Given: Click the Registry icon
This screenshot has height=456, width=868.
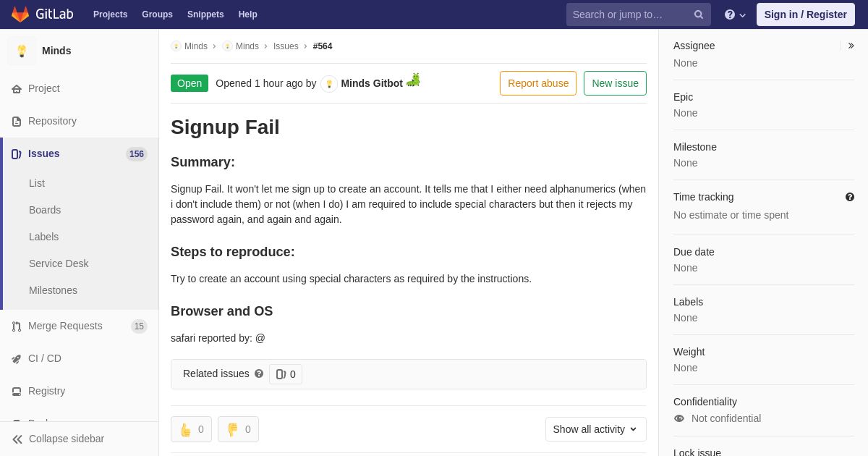Looking at the screenshot, I should click(17, 392).
